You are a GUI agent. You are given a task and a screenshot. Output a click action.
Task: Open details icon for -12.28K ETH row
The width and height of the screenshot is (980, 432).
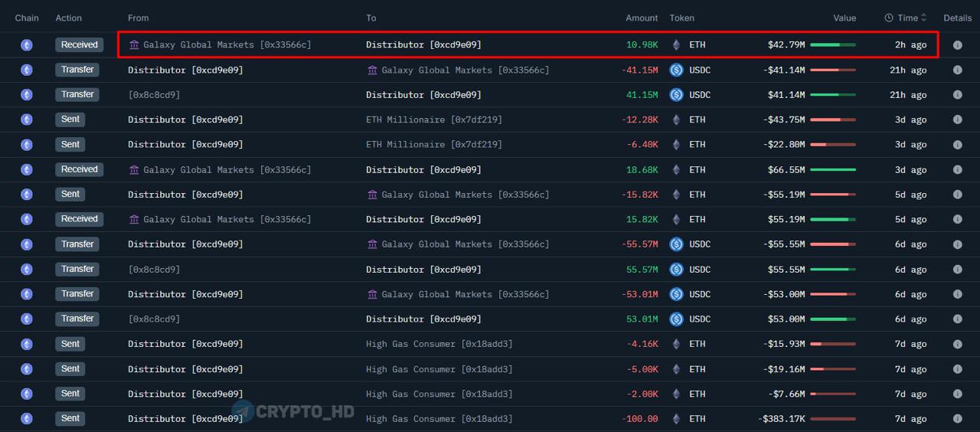(x=957, y=119)
